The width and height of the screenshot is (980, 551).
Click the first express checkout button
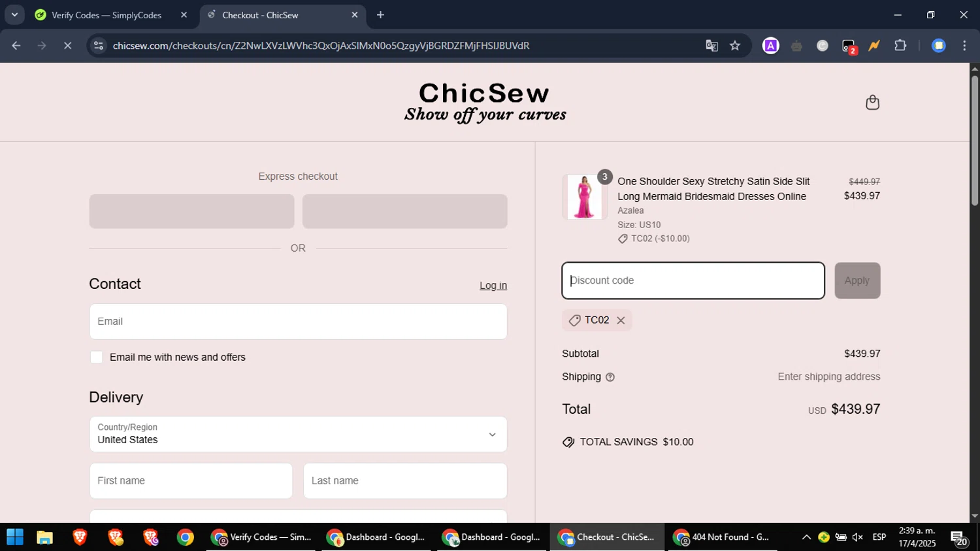pyautogui.click(x=191, y=211)
